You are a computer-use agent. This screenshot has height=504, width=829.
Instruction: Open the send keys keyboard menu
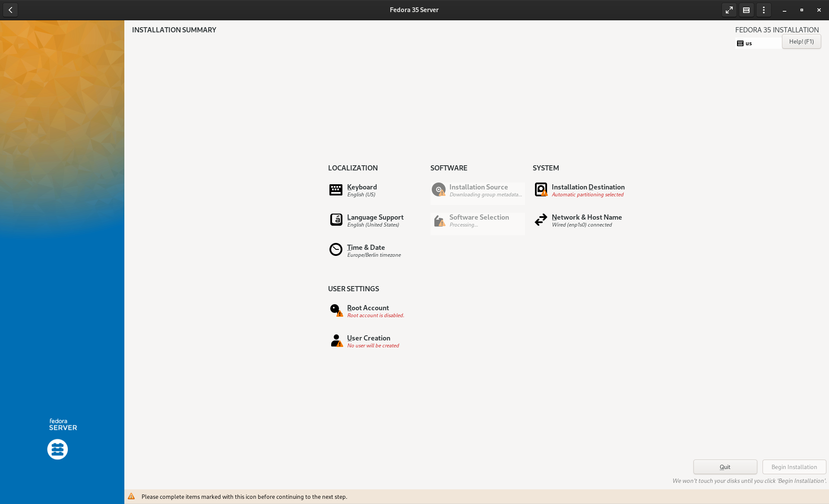coord(747,10)
